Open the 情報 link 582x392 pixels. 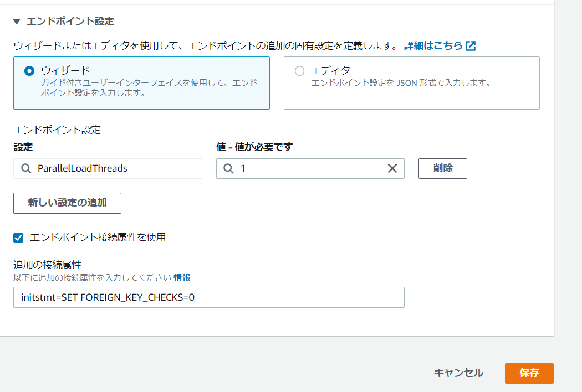tap(182, 277)
